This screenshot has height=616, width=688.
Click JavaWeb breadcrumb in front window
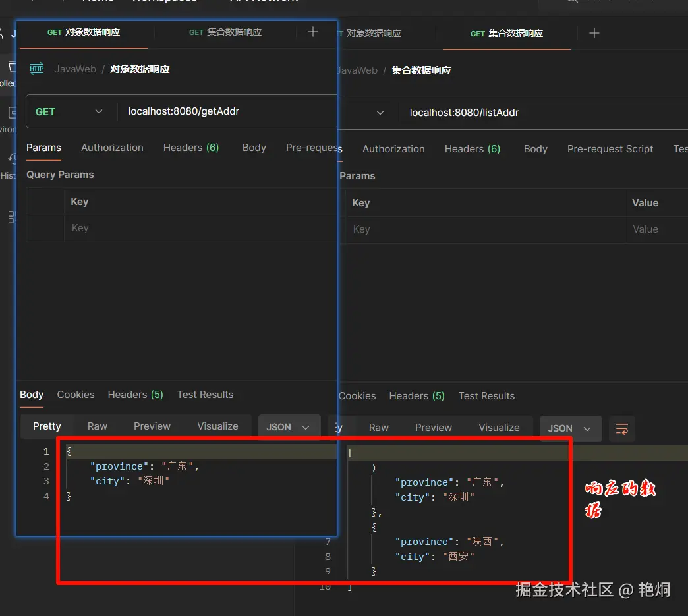[75, 69]
